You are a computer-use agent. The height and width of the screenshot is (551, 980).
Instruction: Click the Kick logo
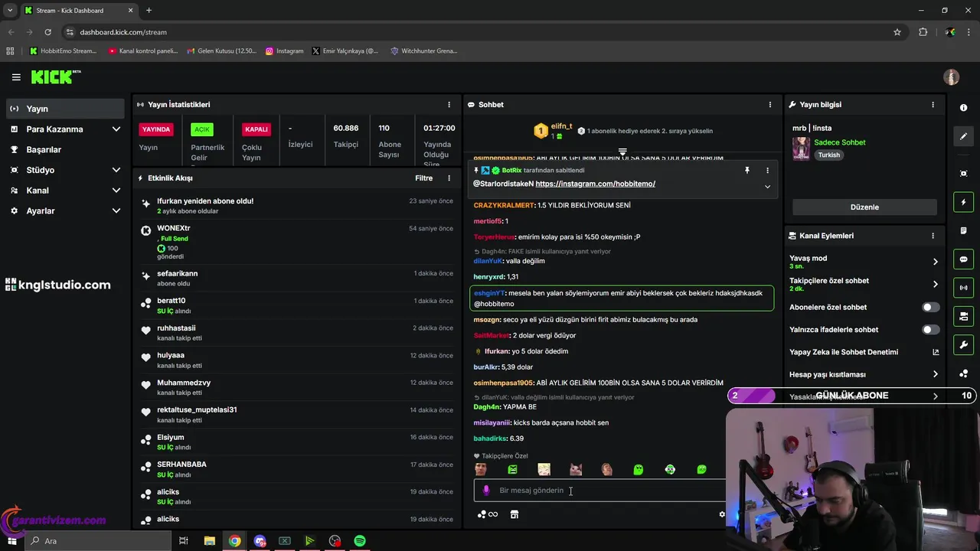[x=56, y=77]
